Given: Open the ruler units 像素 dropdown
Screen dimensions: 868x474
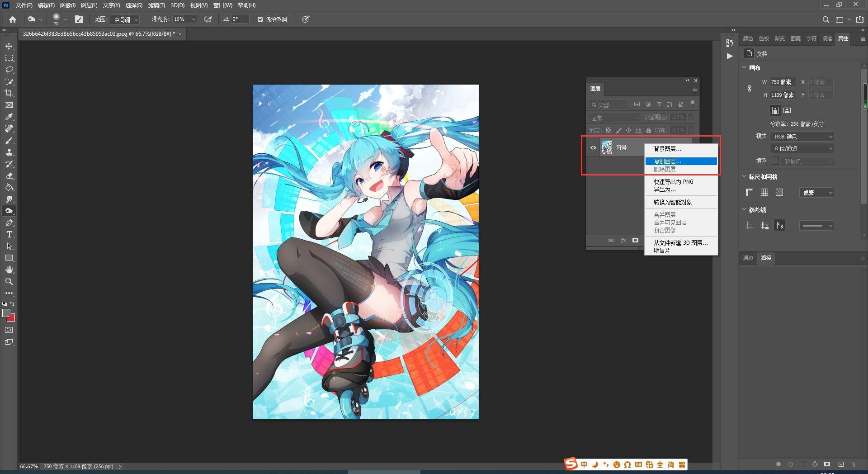Looking at the screenshot, I should tap(816, 193).
